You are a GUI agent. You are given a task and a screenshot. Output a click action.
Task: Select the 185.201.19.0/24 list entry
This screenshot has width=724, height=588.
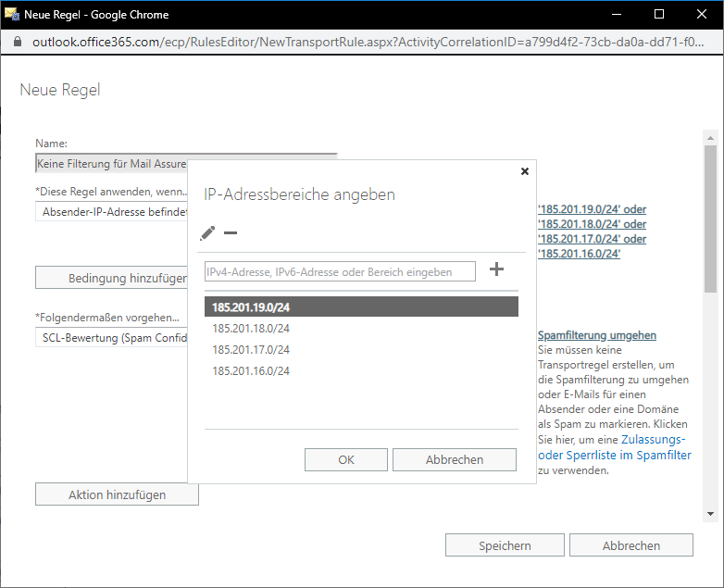tap(361, 307)
